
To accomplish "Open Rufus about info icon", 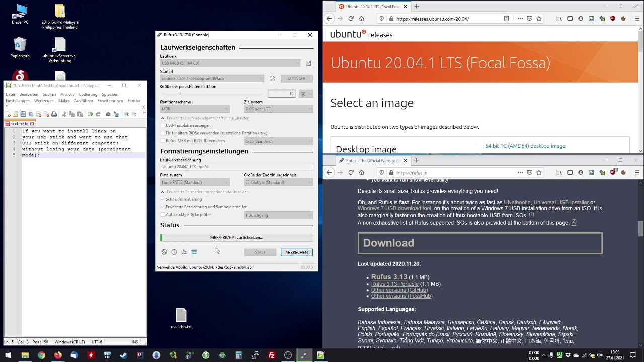I will coord(174,252).
